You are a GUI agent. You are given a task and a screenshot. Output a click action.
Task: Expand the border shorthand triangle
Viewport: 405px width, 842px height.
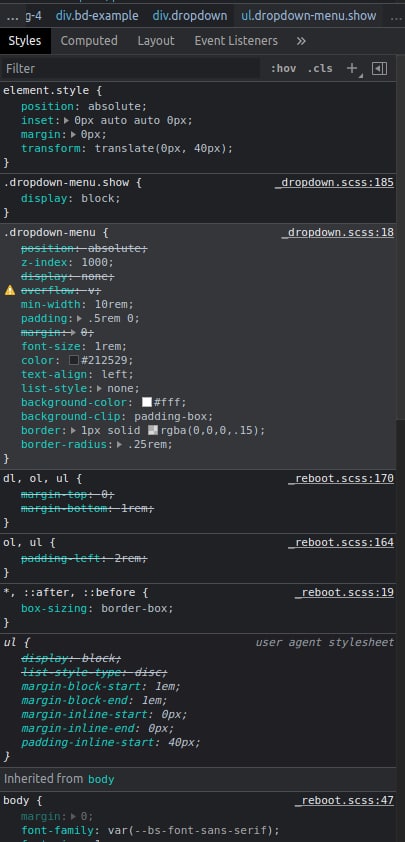click(x=74, y=430)
